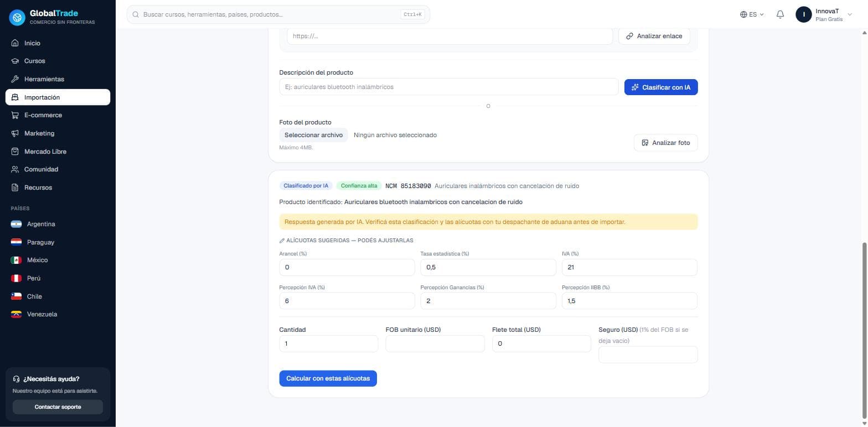868x427 pixels.
Task: Click the Cantidad input field
Action: tap(329, 343)
